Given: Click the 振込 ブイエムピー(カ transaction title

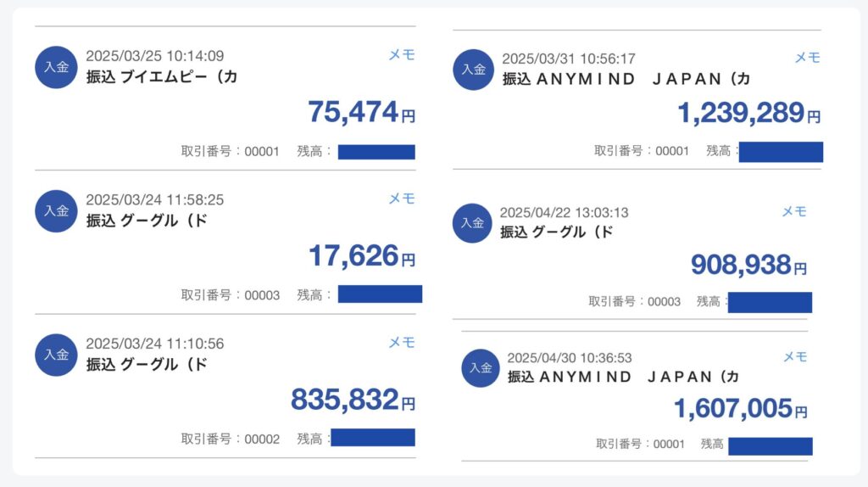Looking at the screenshot, I should (162, 76).
